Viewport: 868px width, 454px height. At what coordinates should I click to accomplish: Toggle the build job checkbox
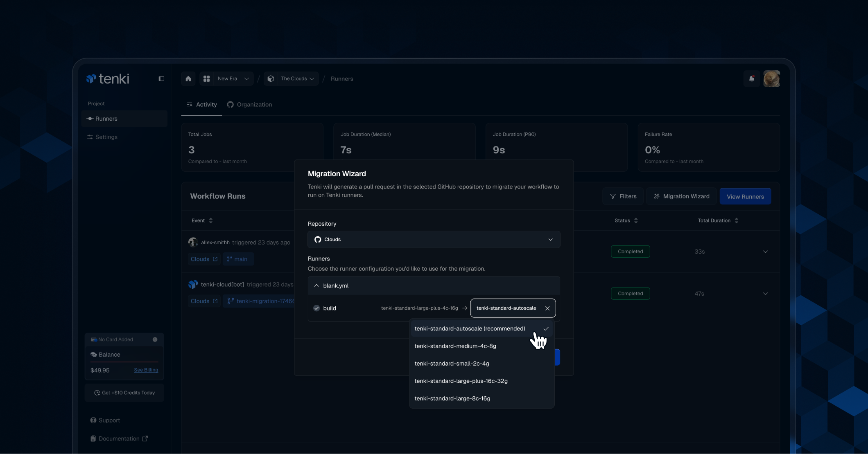tap(316, 308)
